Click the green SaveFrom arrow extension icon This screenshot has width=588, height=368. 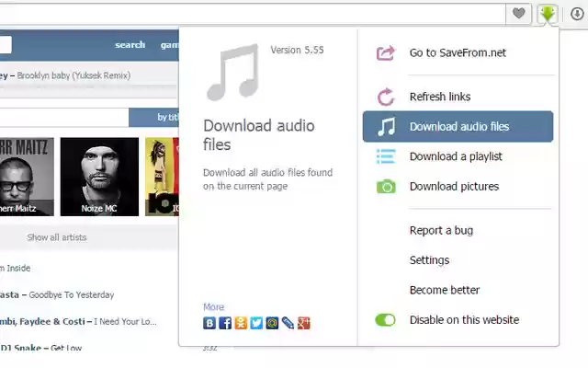point(548,14)
